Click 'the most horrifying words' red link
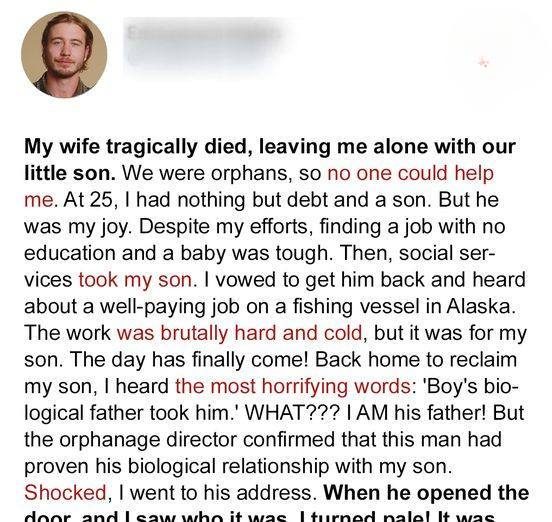552x522 pixels. [x=293, y=386]
